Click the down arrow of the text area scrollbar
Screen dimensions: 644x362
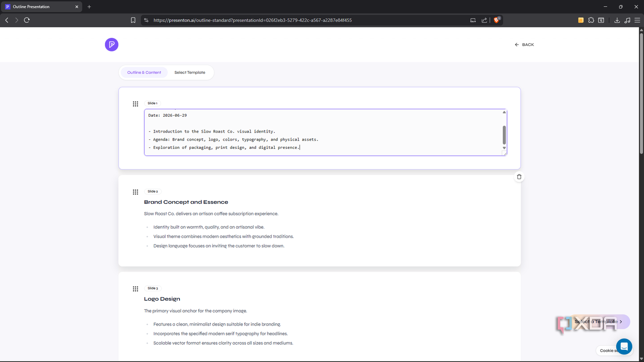[504, 148]
